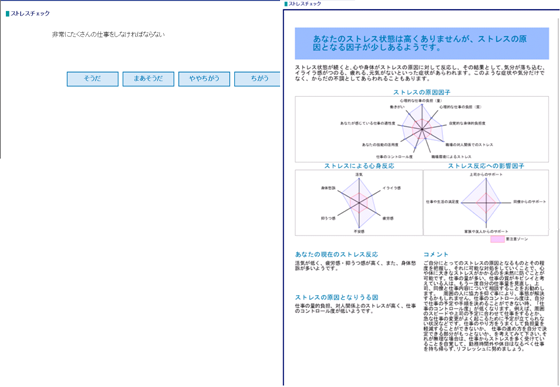Answer with the ややちがう button
The image size is (560, 387).
click(x=204, y=79)
